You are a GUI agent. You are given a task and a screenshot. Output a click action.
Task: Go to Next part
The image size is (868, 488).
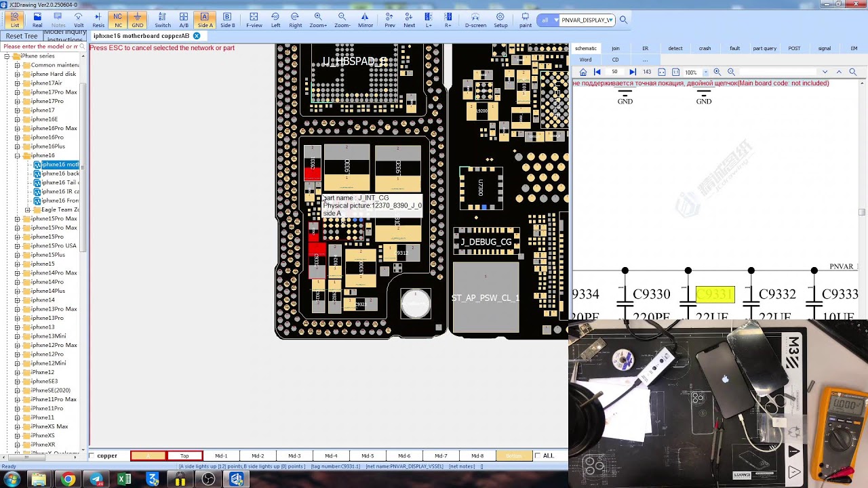(409, 20)
